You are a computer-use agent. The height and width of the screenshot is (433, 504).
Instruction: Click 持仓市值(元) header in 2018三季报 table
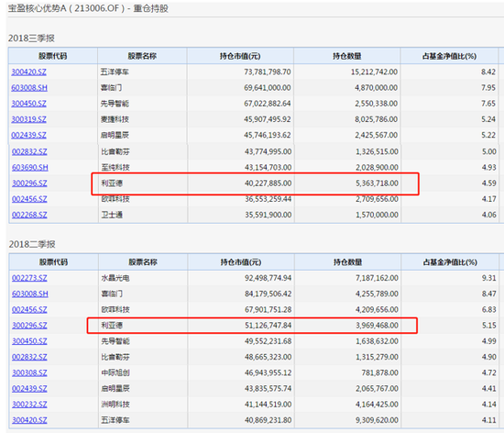[240, 56]
